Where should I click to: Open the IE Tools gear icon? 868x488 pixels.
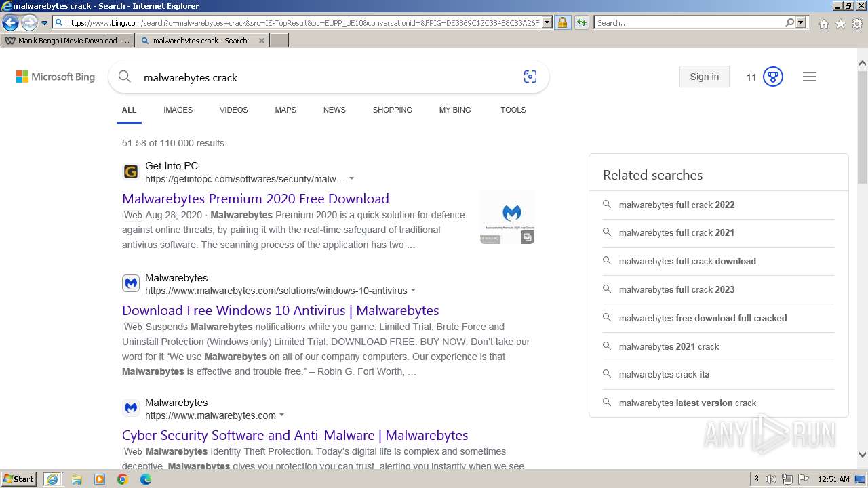point(857,24)
